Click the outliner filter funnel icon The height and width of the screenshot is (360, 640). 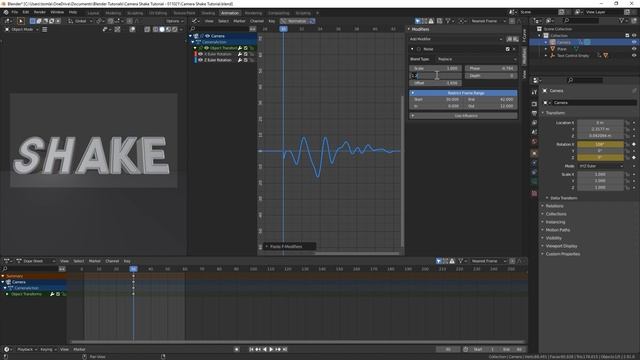pyautogui.click(x=622, y=20)
